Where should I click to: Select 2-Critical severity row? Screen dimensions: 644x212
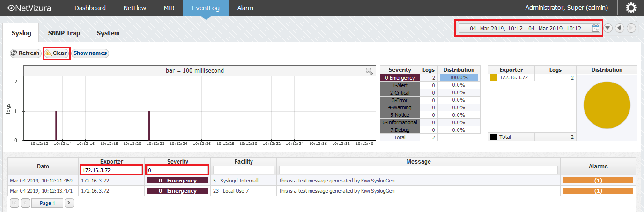400,92
